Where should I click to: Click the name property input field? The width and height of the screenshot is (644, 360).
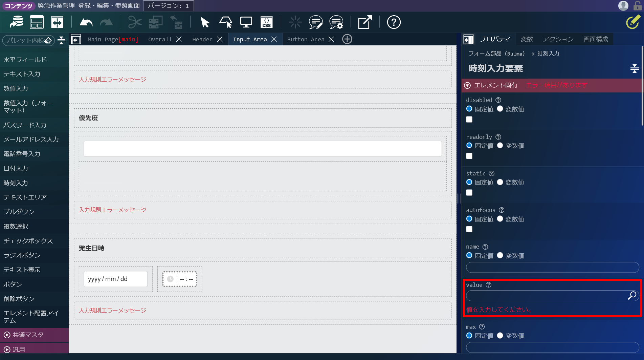pyautogui.click(x=552, y=268)
